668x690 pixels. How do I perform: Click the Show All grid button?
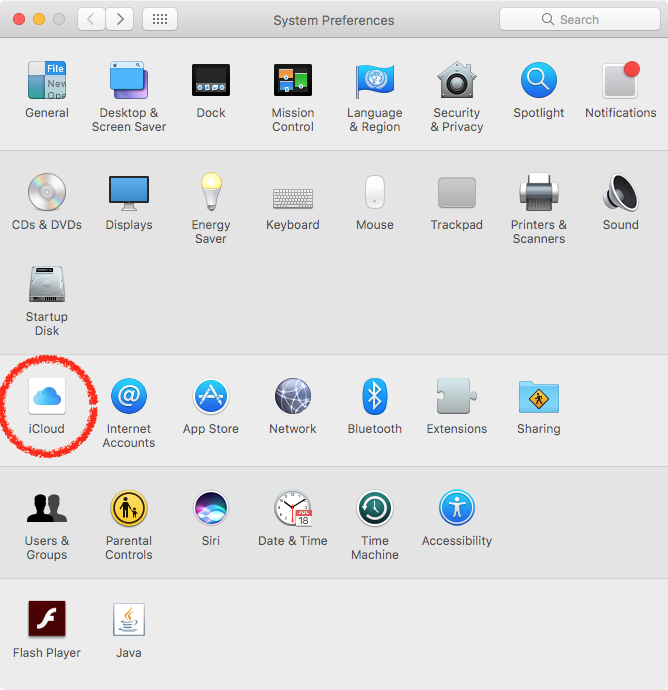click(160, 19)
